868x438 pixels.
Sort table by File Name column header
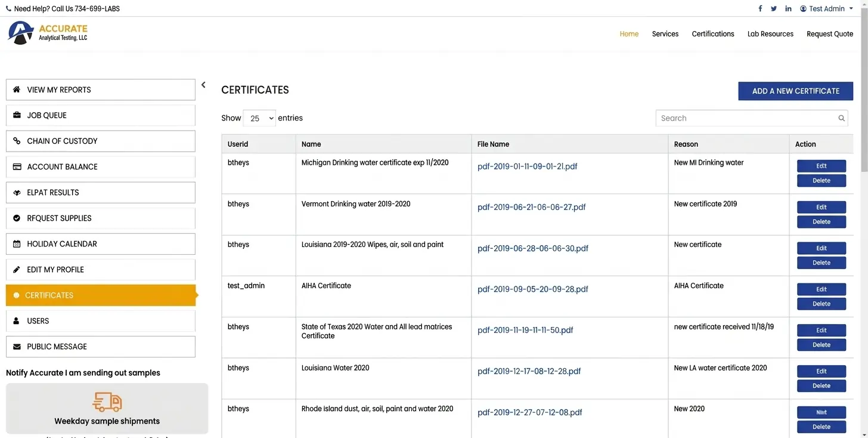(569, 144)
